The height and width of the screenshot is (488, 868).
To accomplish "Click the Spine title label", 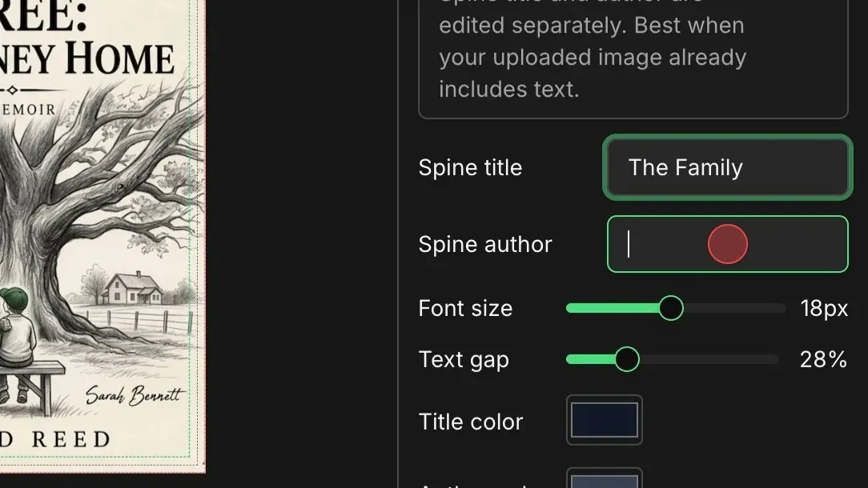I will (470, 168).
